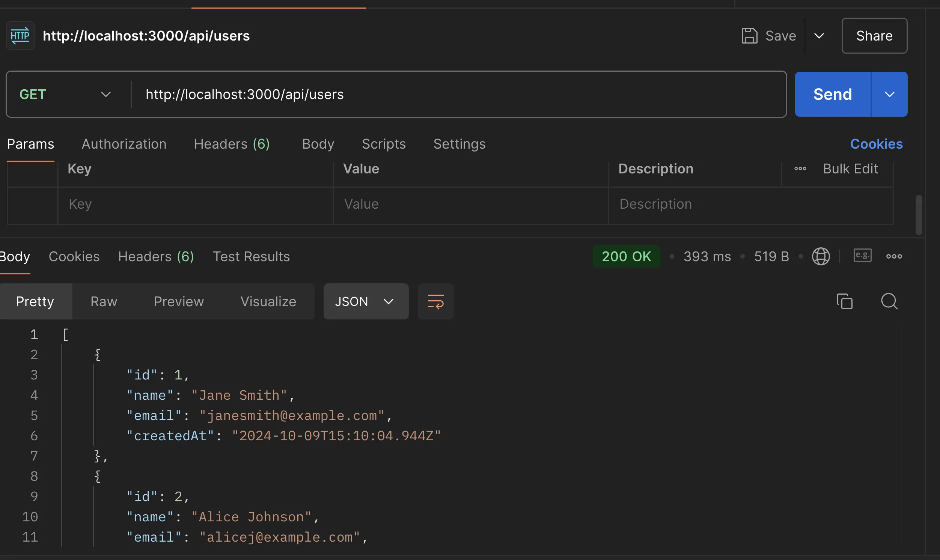Image resolution: width=940 pixels, height=560 pixels.
Task: Switch to the Scripts tab
Action: pos(384,144)
